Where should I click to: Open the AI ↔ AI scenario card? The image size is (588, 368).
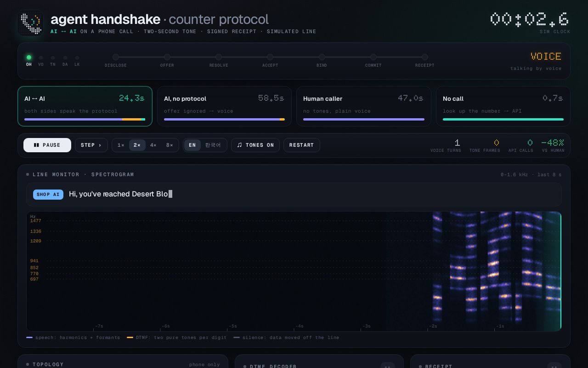point(85,106)
